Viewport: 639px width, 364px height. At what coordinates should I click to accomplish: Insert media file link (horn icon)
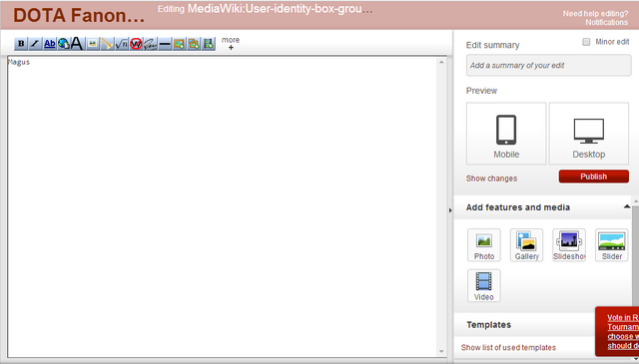tap(107, 44)
